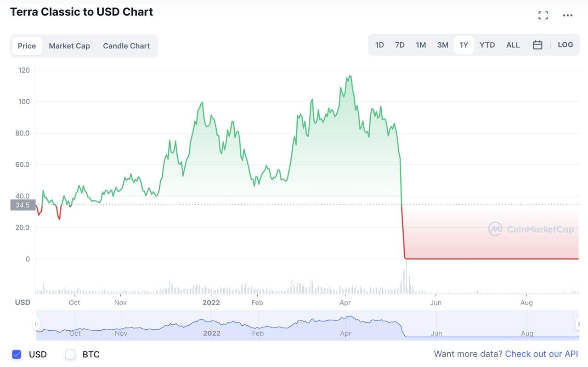
Task: Grab the right range slider handle
Action: pyautogui.click(x=579, y=325)
